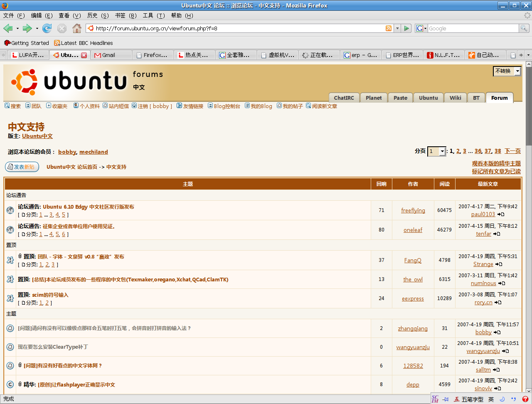Click the Back arrow navigation button
This screenshot has height=404, width=532.
(8, 28)
